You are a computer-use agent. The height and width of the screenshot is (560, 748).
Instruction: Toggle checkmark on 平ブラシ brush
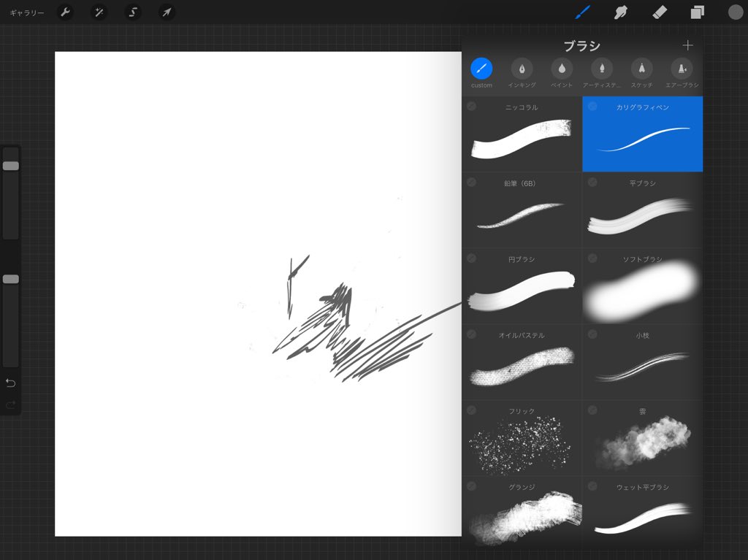click(x=592, y=183)
